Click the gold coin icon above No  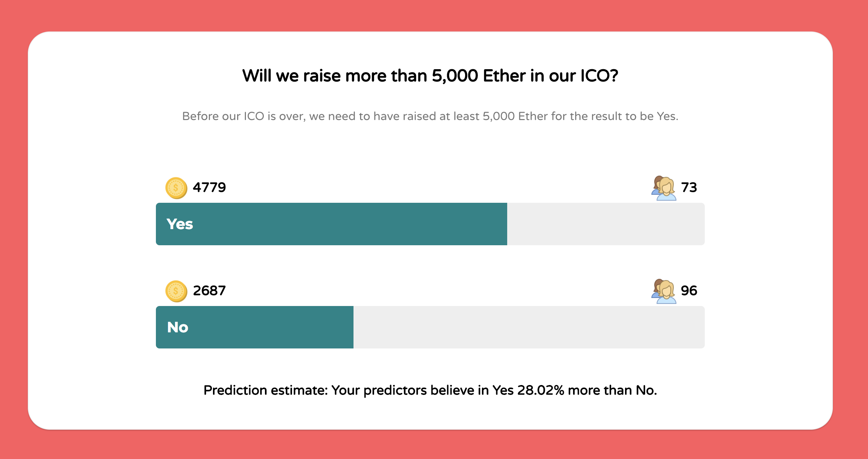click(x=176, y=291)
